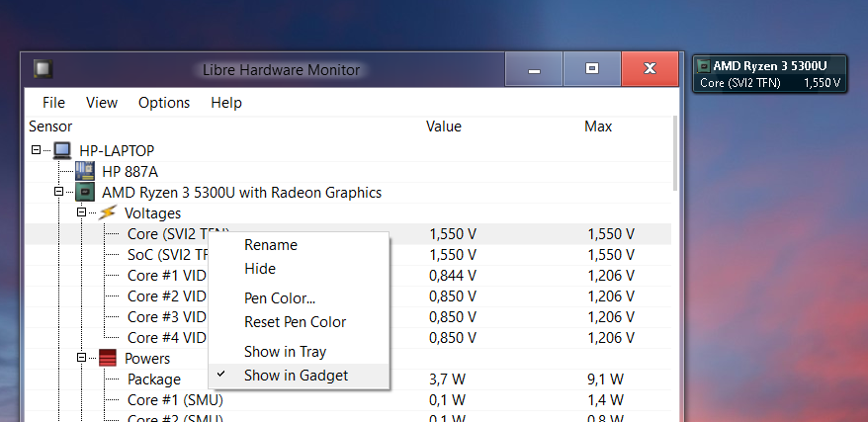Viewport: 868px width, 422px height.
Task: Click the gadget's Core (SVI2 TFN) reading
Action: point(769,83)
